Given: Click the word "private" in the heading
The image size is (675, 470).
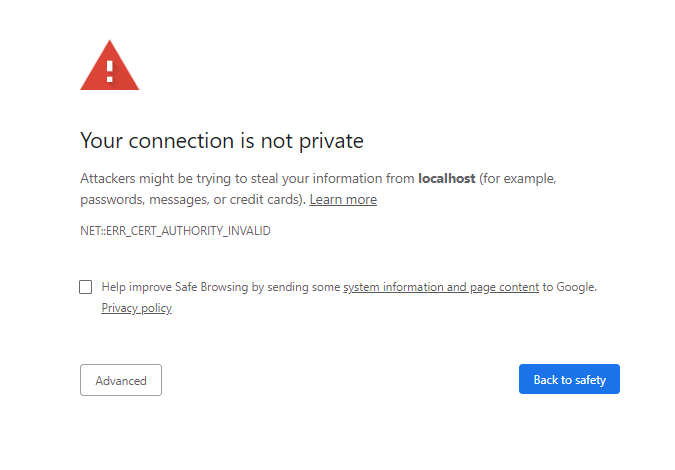Looking at the screenshot, I should [x=331, y=140].
